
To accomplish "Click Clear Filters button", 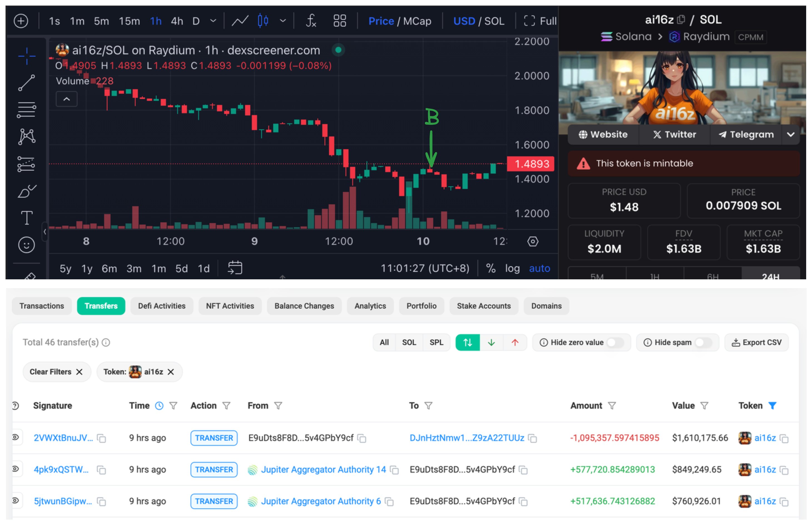I will click(56, 372).
